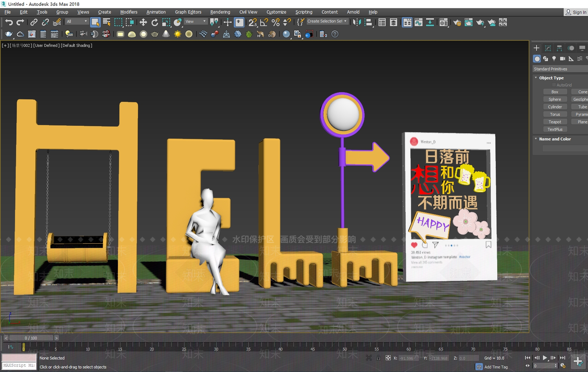Open the Select by Name list

pyautogui.click(x=107, y=22)
